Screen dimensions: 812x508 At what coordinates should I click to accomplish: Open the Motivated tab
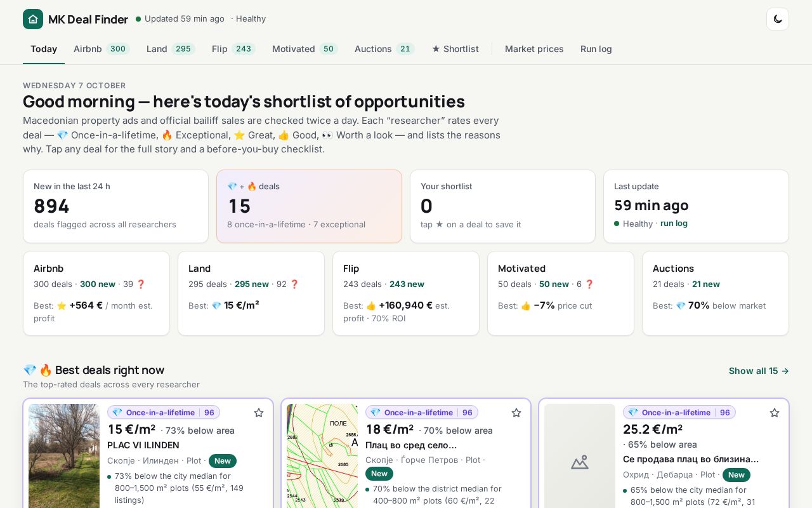click(x=305, y=49)
